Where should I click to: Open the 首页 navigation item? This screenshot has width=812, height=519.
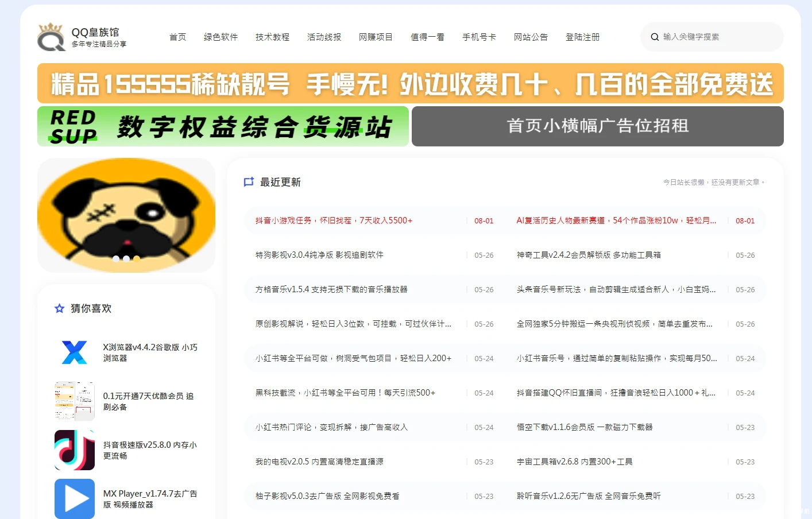(177, 37)
